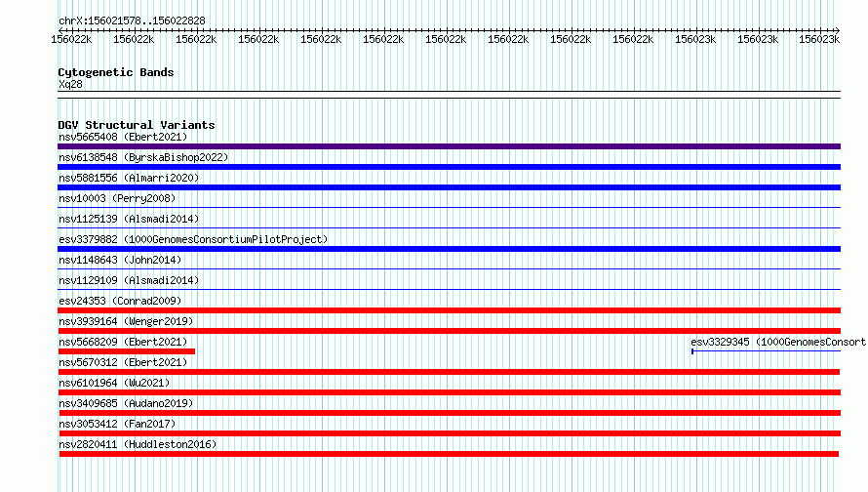
Task: Click the DGV Structural Variants track title
Action: point(137,125)
